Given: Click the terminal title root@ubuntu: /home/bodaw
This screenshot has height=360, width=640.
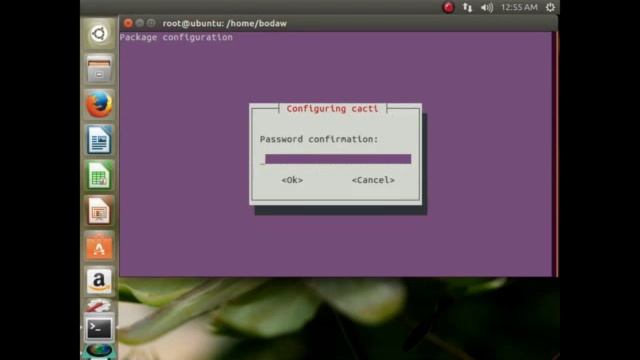Looking at the screenshot, I should pyautogui.click(x=224, y=23).
